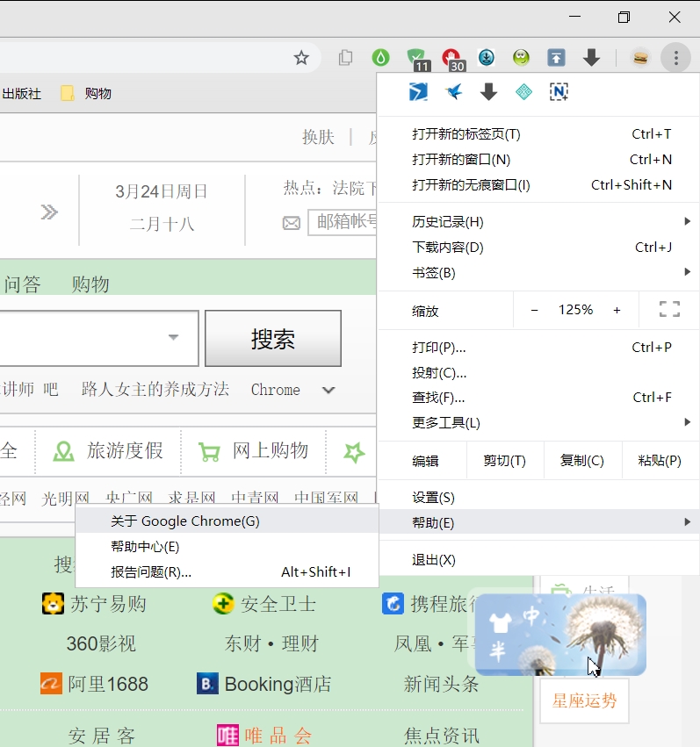Switch to the 问答 search tab
The width and height of the screenshot is (700, 747).
[22, 284]
